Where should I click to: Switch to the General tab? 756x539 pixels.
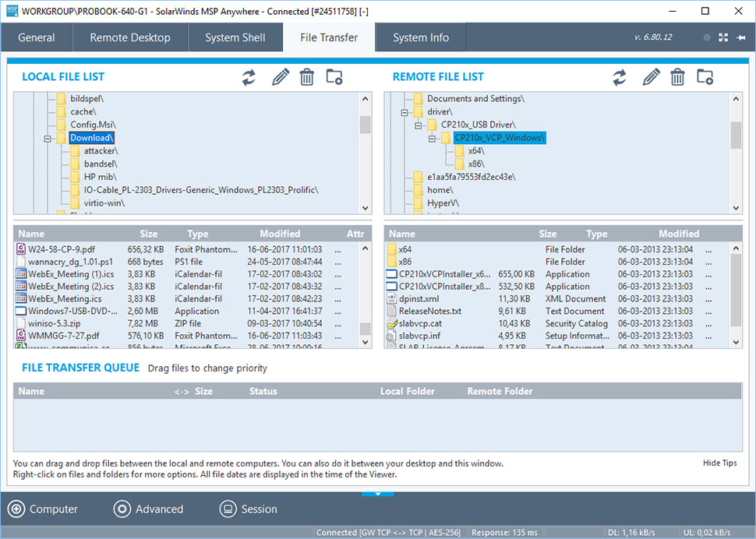pyautogui.click(x=37, y=37)
